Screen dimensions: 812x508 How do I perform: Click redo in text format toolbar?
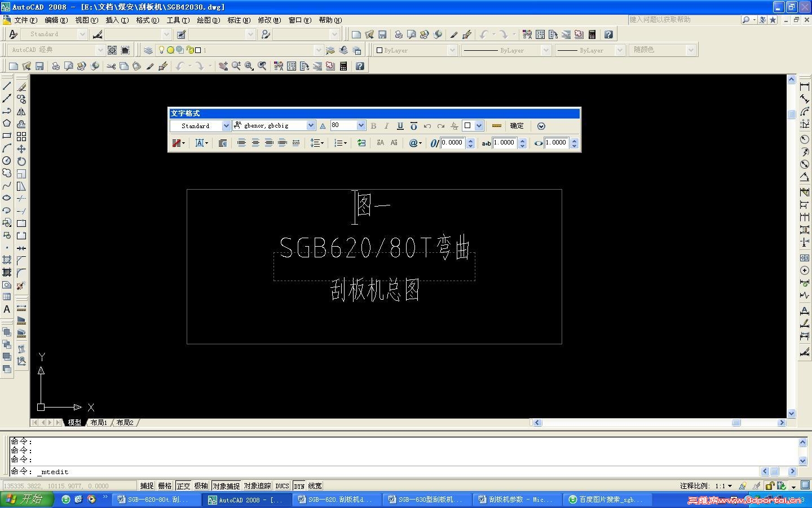click(x=441, y=126)
